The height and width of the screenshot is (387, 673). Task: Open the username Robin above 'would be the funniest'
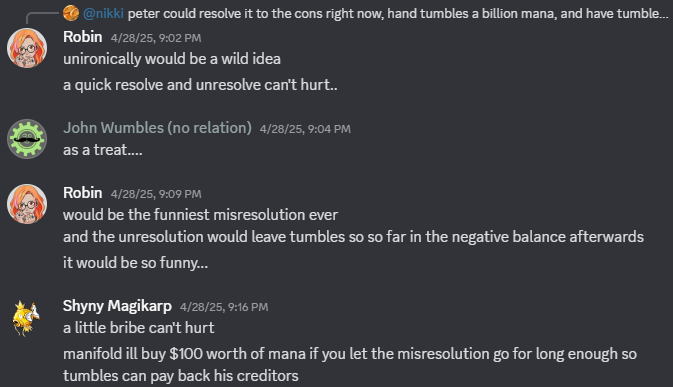coord(82,193)
